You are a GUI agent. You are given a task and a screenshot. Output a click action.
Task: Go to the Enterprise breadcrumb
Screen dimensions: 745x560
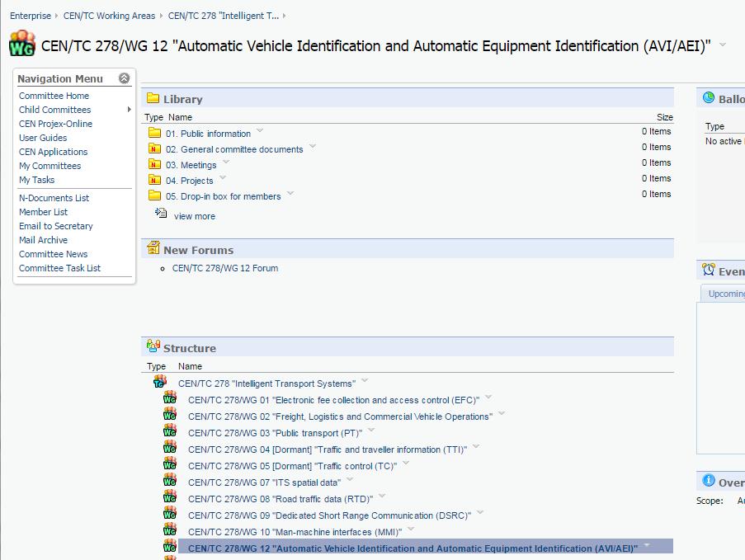click(31, 16)
